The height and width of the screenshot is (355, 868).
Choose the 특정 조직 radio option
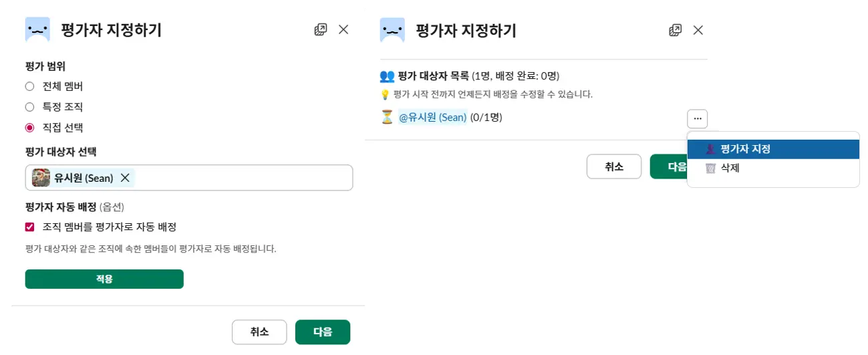(x=29, y=107)
